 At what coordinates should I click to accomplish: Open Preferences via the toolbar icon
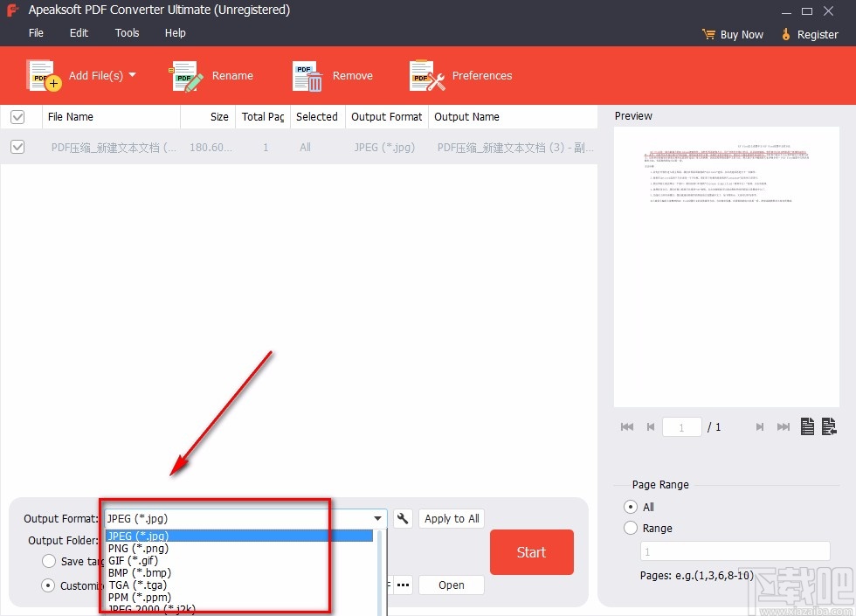425,75
